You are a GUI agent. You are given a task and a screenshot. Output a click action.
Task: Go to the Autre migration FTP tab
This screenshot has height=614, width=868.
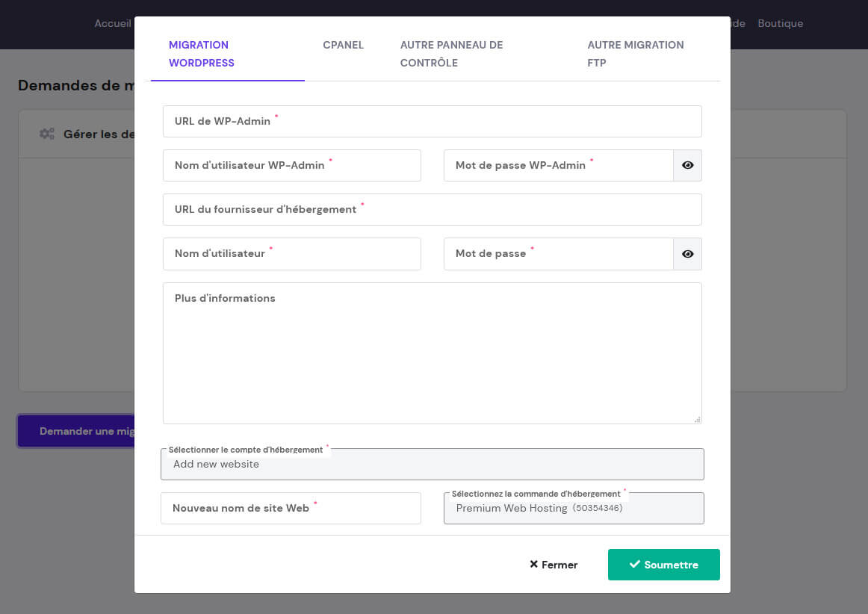pyautogui.click(x=636, y=54)
